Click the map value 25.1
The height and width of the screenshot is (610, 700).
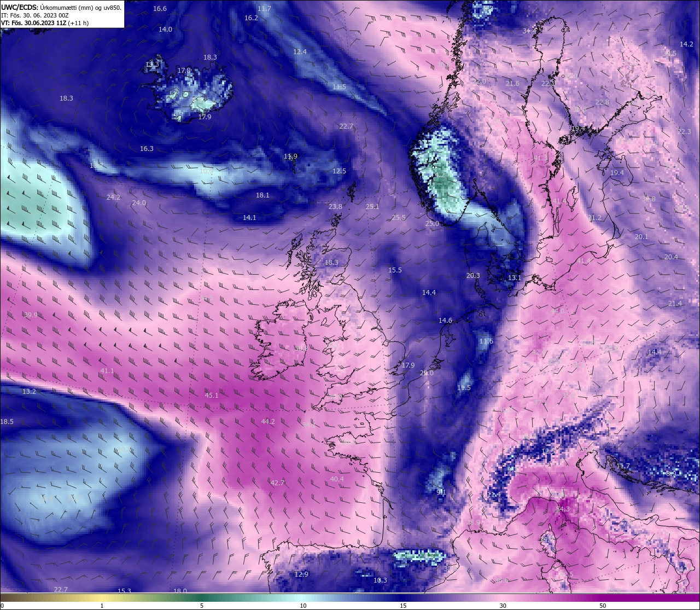pos(372,206)
